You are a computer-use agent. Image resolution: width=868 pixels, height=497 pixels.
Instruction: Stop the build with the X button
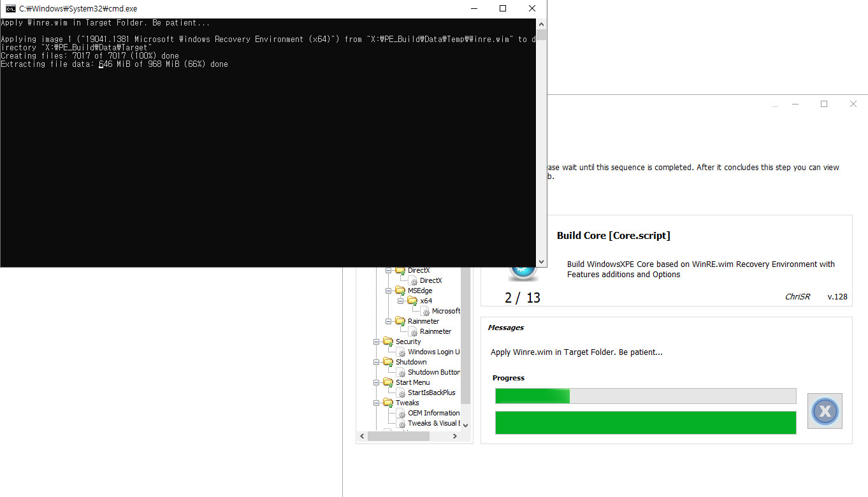(825, 411)
